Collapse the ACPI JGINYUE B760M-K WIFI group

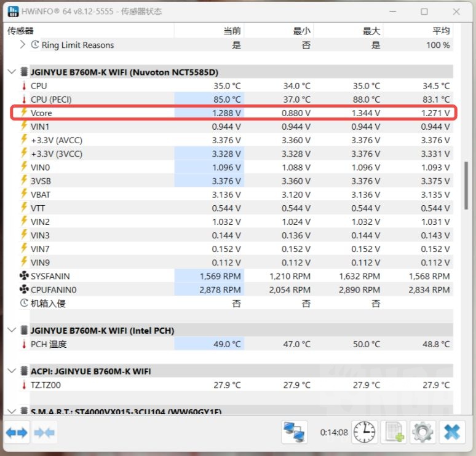12,371
